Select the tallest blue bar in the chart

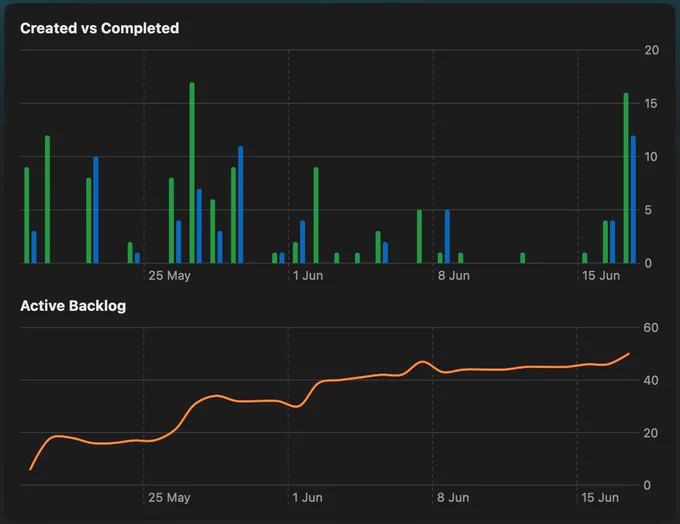coord(633,200)
